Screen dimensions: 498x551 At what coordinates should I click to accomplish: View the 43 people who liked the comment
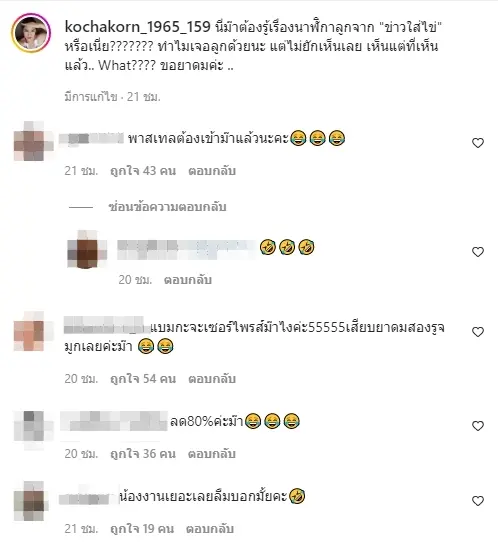click(x=143, y=171)
